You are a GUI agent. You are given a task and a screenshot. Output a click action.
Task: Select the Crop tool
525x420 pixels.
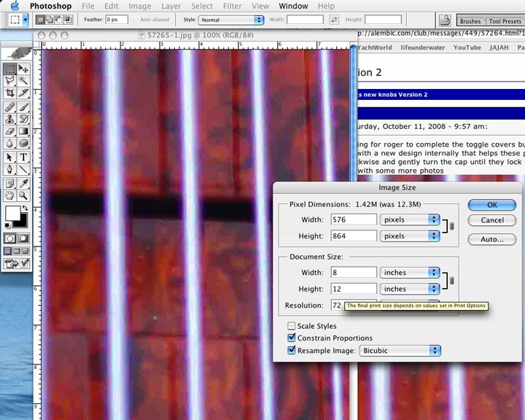pyautogui.click(x=9, y=93)
